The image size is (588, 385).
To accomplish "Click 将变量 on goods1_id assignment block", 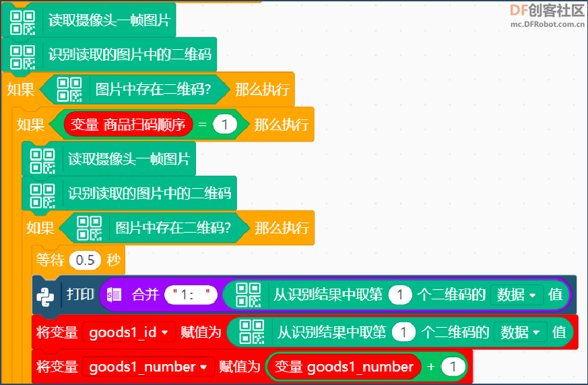I will [57, 332].
